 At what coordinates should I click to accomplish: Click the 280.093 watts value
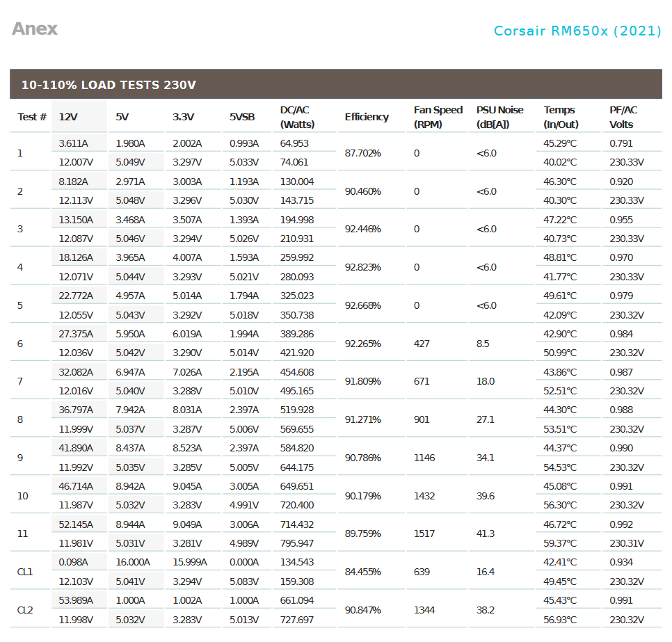click(x=296, y=277)
